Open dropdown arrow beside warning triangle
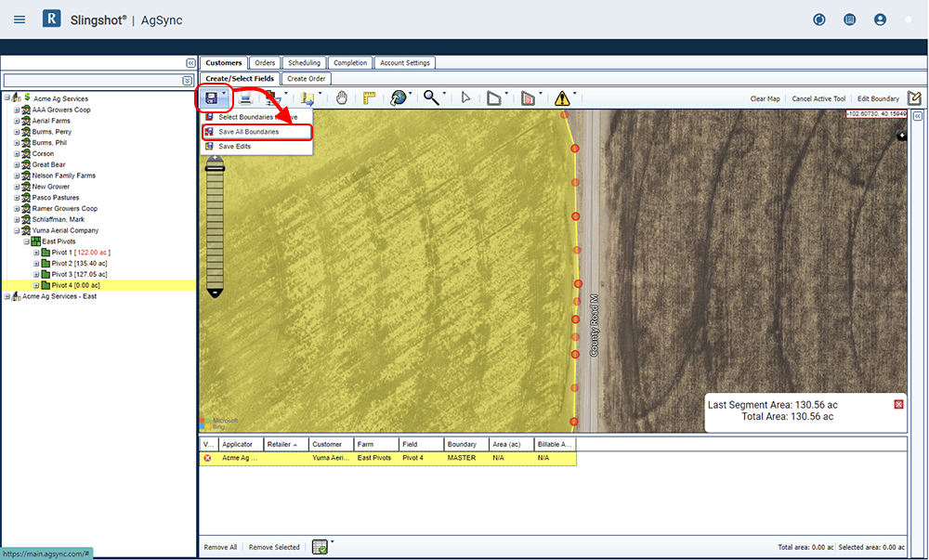 coord(574,94)
